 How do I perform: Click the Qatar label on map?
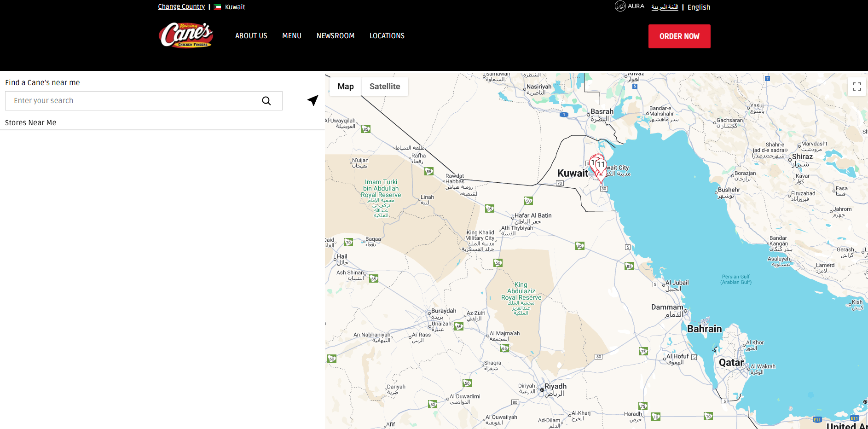pos(731,363)
